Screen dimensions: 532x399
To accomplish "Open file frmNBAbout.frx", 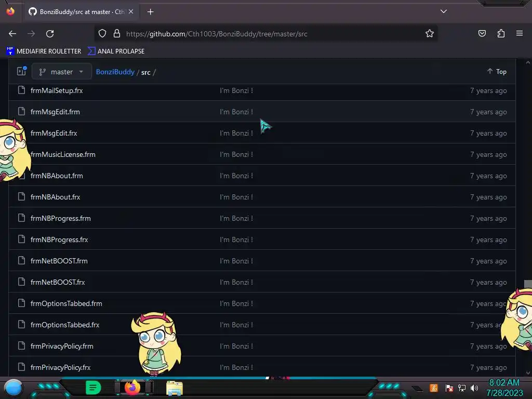I will [55, 197].
